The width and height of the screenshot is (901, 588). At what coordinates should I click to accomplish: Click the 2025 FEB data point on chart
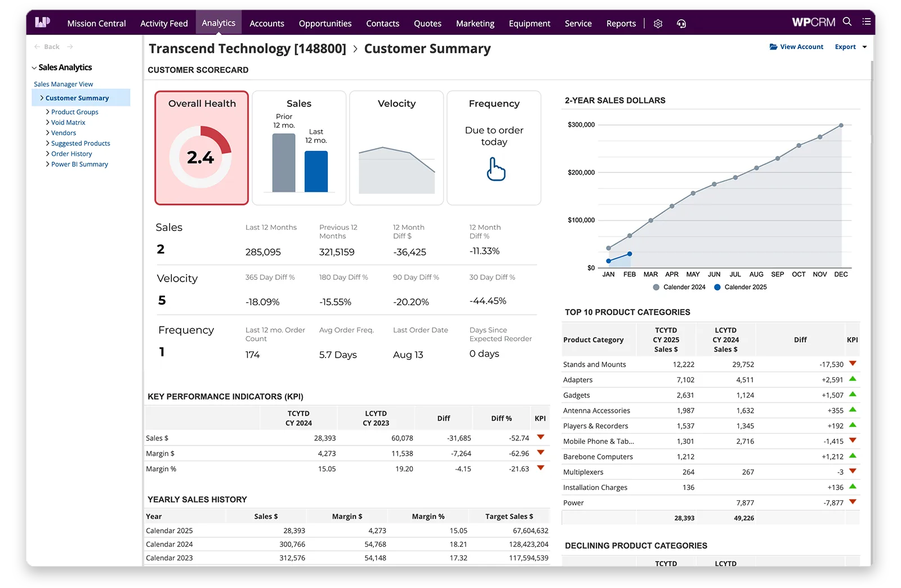pyautogui.click(x=630, y=254)
